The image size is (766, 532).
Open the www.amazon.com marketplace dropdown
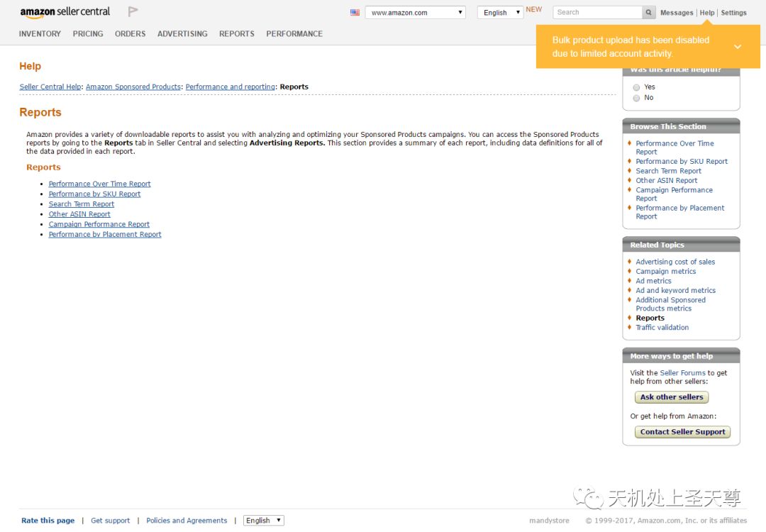415,12
